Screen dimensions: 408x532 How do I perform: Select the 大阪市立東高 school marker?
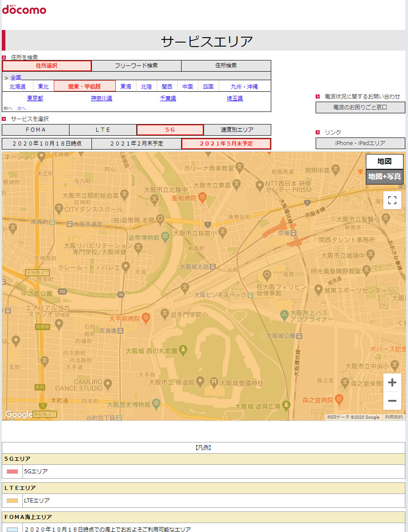click(x=236, y=184)
